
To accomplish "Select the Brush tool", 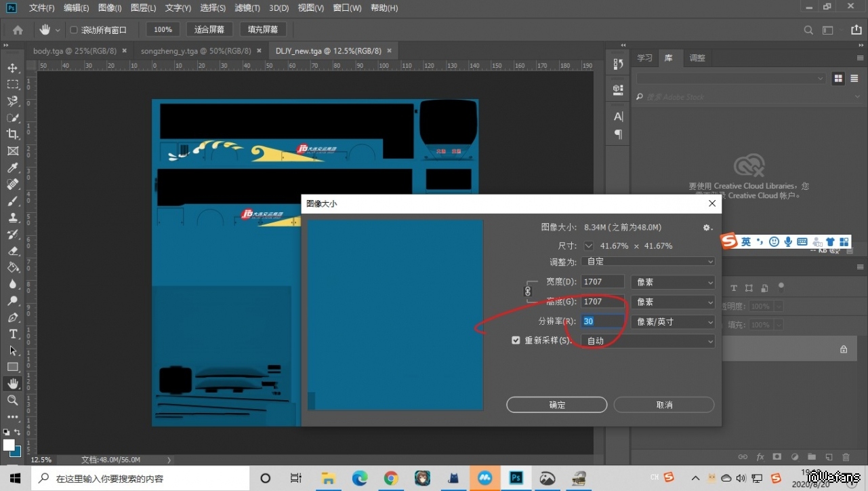I will (x=13, y=201).
